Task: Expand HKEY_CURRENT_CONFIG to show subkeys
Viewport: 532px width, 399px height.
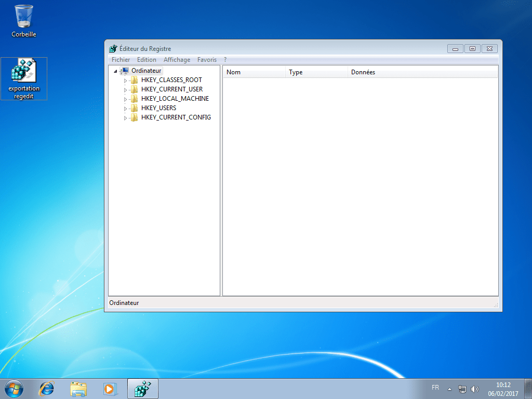Action: point(125,117)
